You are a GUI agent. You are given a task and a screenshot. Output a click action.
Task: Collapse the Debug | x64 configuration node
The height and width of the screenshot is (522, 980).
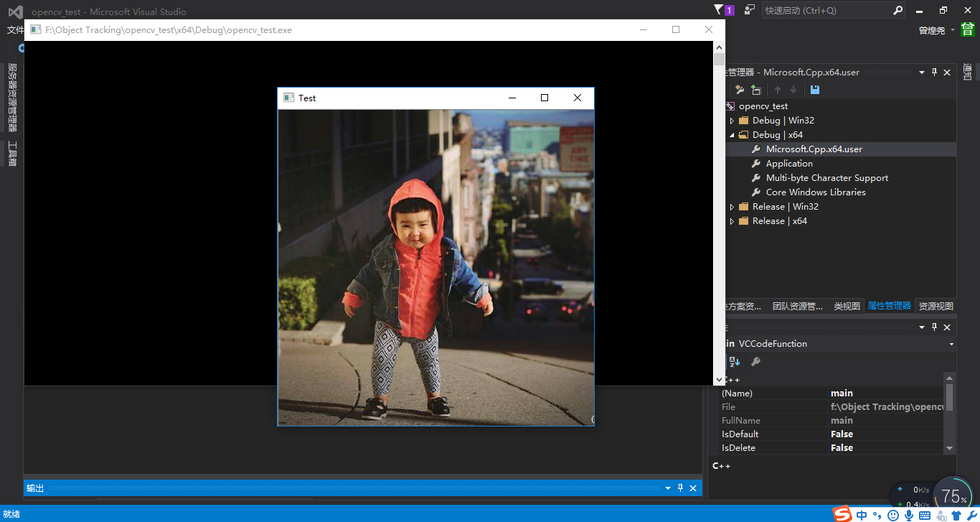tap(732, 135)
